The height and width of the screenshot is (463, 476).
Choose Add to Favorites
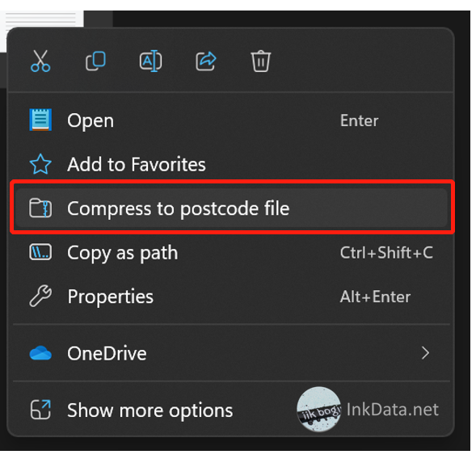(231, 164)
